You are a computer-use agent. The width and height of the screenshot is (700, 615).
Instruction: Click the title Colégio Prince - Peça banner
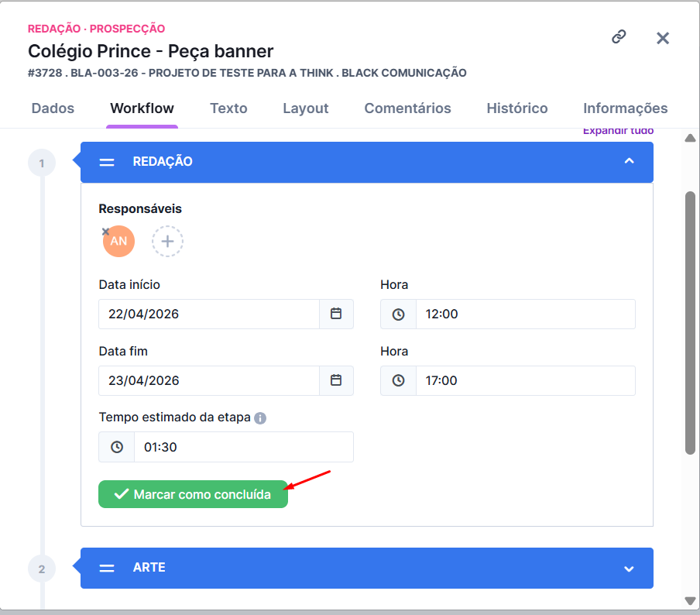(x=150, y=51)
